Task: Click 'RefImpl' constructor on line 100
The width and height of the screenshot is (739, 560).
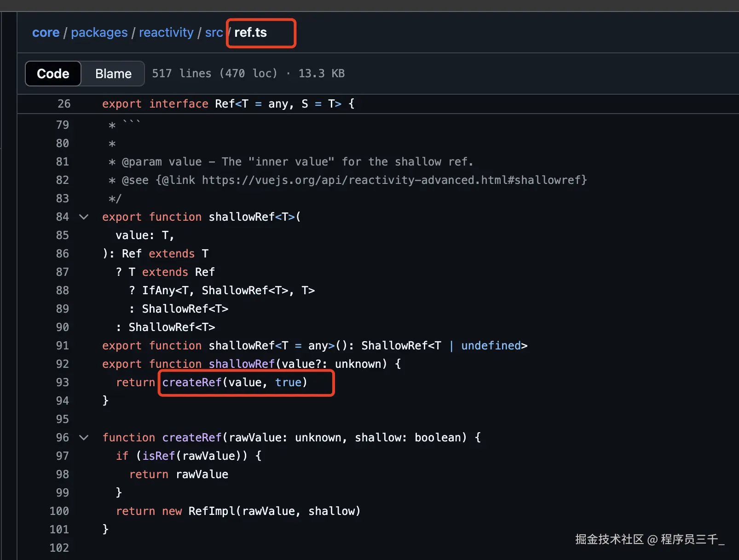Action: point(212,511)
